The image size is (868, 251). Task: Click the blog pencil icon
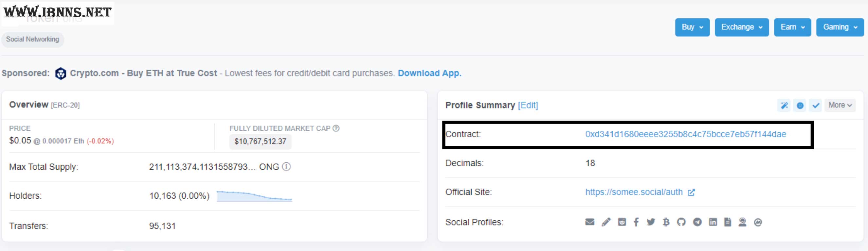[606, 222]
